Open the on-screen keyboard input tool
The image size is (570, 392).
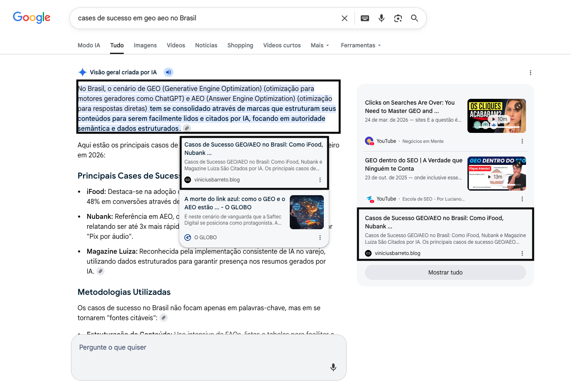[365, 18]
